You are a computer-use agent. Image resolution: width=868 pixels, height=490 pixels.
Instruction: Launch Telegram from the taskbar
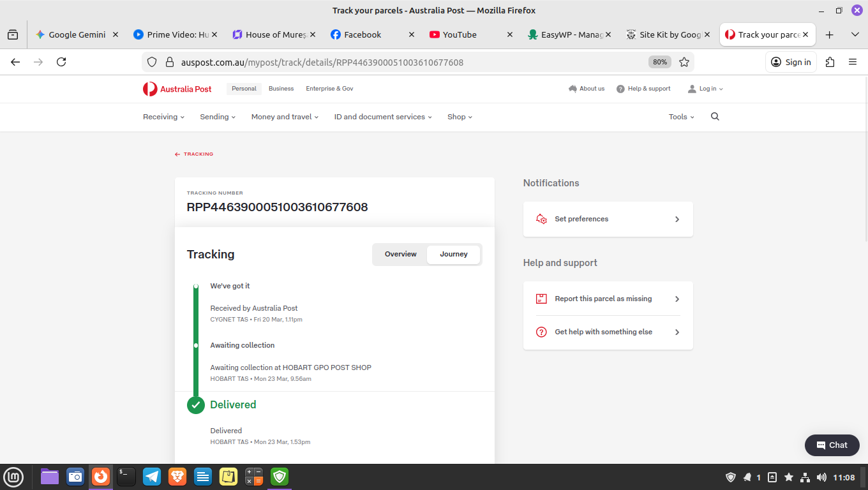pyautogui.click(x=151, y=477)
